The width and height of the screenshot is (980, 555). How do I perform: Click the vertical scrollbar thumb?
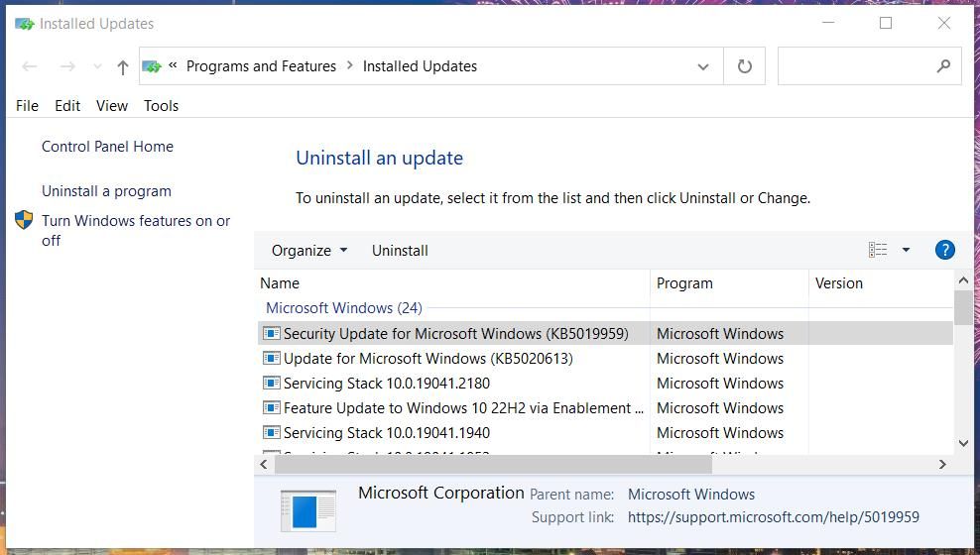963,308
